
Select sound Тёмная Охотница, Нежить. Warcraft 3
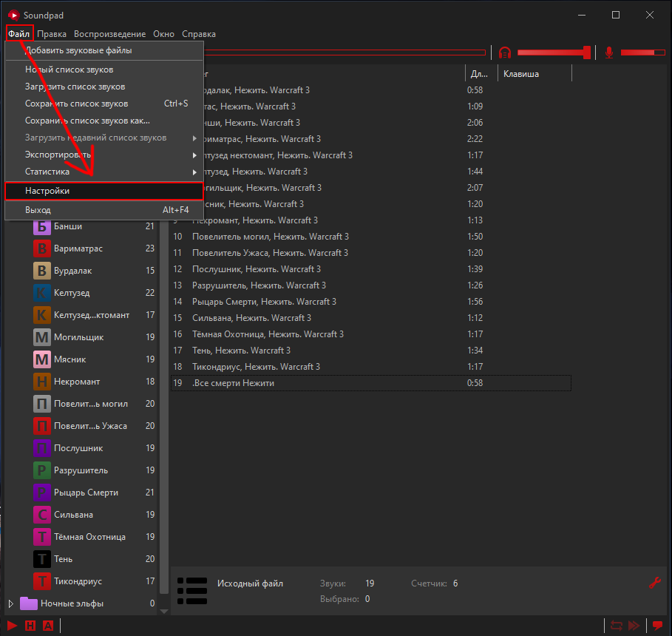[371, 334]
